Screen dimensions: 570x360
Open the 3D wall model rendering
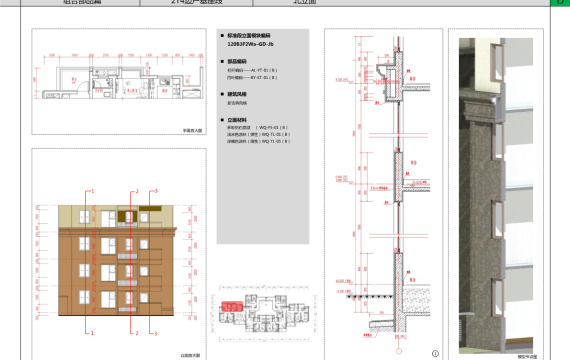tap(496, 196)
